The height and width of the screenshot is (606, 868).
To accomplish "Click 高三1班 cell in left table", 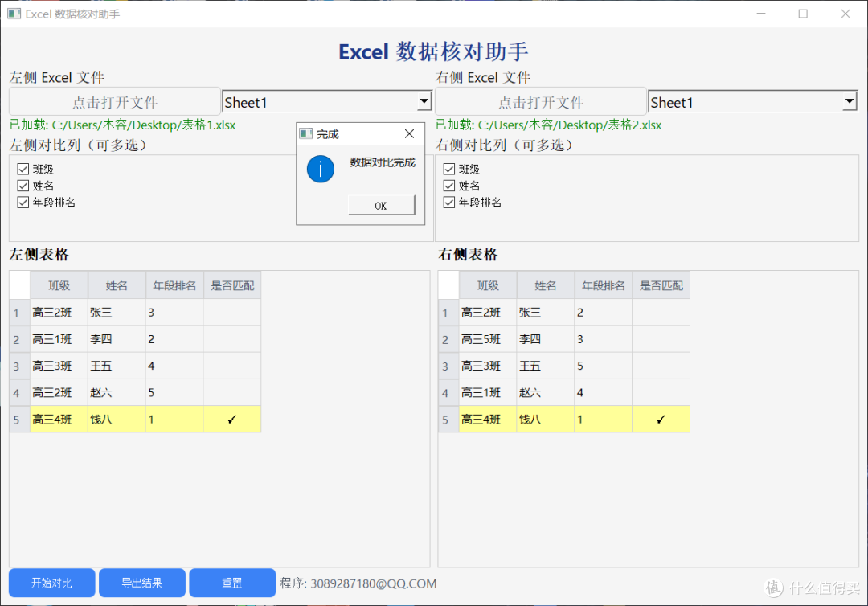I will pos(59,339).
